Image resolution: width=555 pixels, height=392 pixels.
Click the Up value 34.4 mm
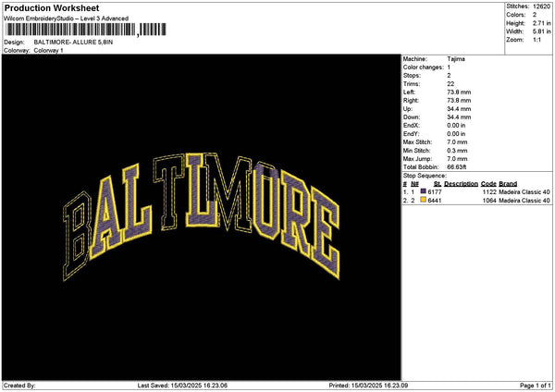(459, 109)
